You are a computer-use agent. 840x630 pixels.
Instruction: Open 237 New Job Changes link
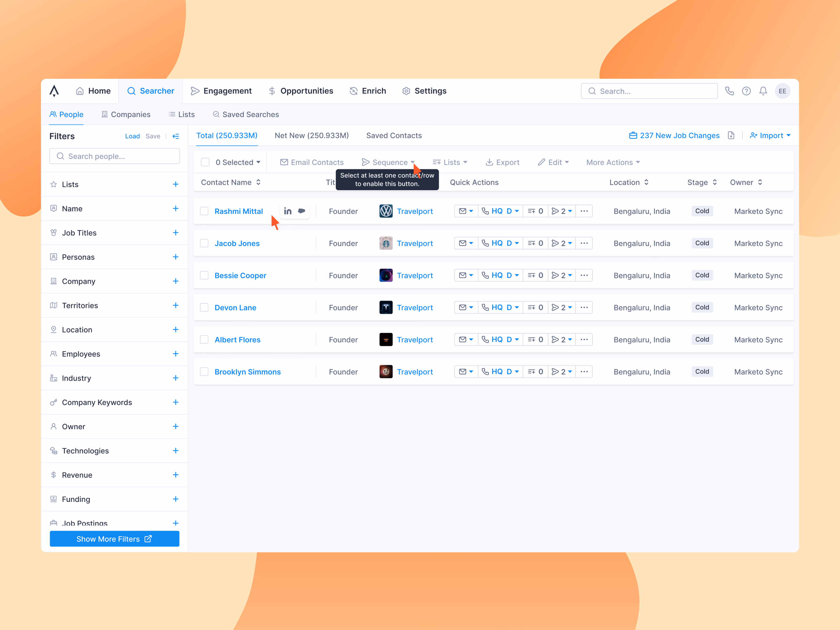674,135
